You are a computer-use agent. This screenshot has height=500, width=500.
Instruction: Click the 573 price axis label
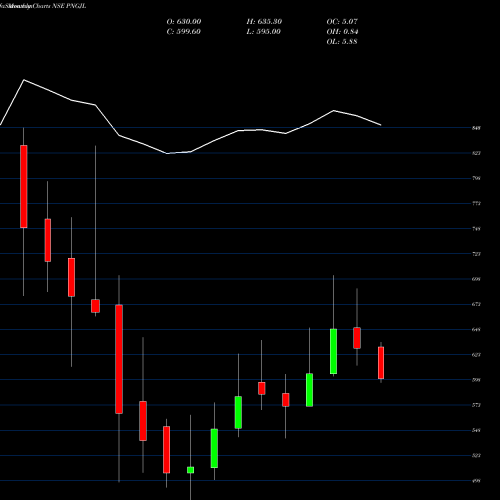point(476,405)
